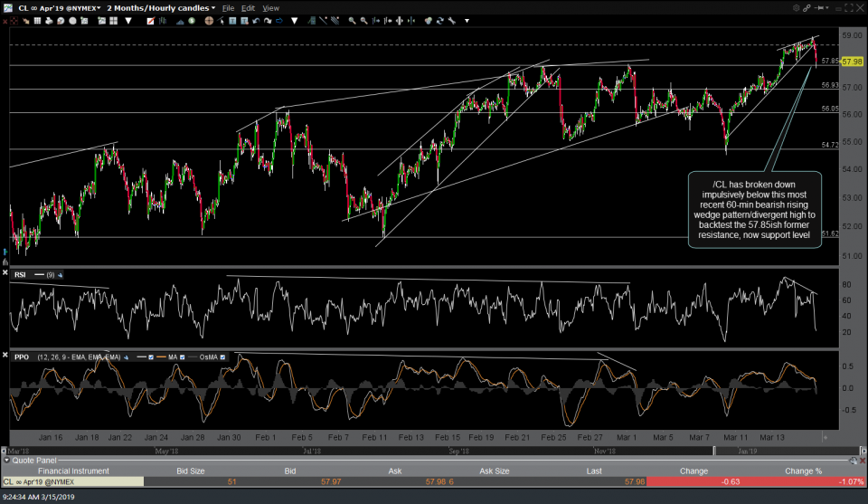Toggle the PPO line checkbox

click(x=151, y=357)
